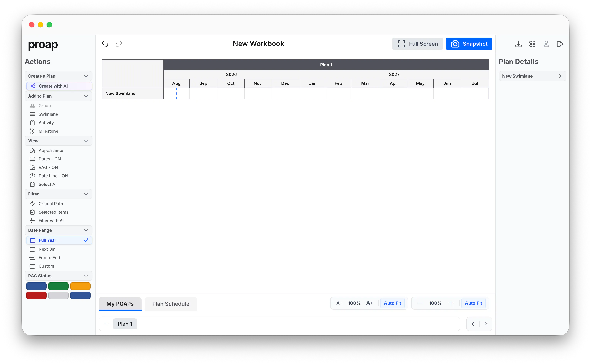Collapse the Create a Plan section
The width and height of the screenshot is (591, 364).
click(58, 76)
